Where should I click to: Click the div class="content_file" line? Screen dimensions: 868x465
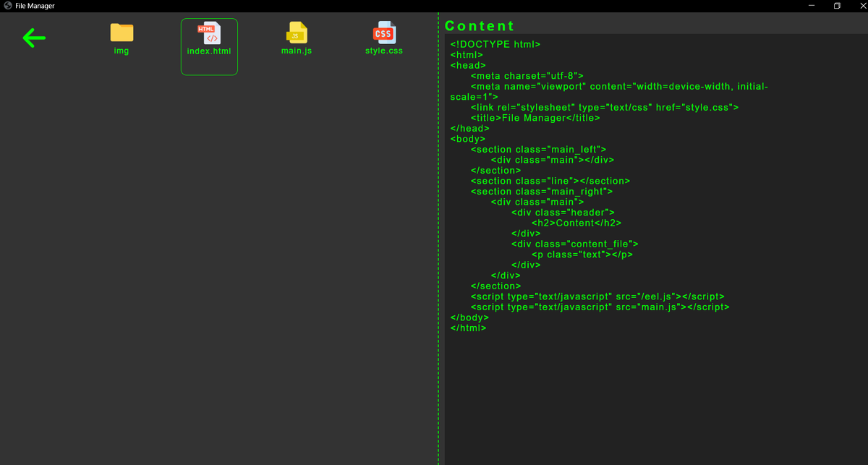coord(574,244)
